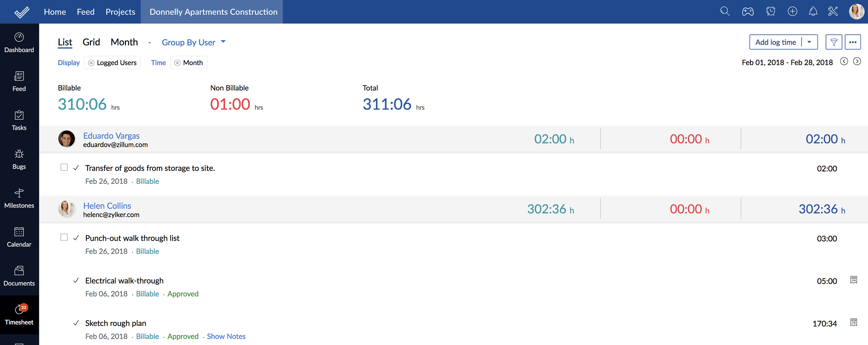This screenshot has height=345, width=868.
Task: Open the tools wrench settings icon
Action: point(833,12)
